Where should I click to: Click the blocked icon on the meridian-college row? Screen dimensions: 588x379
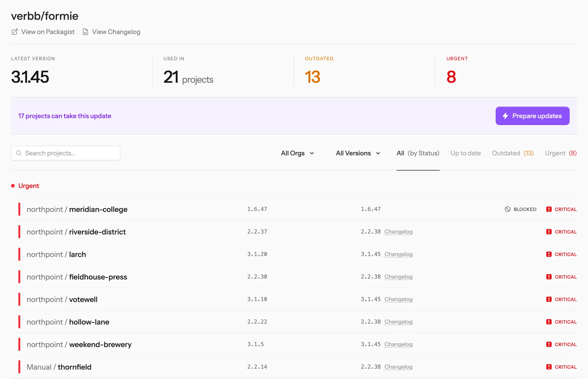click(507, 209)
